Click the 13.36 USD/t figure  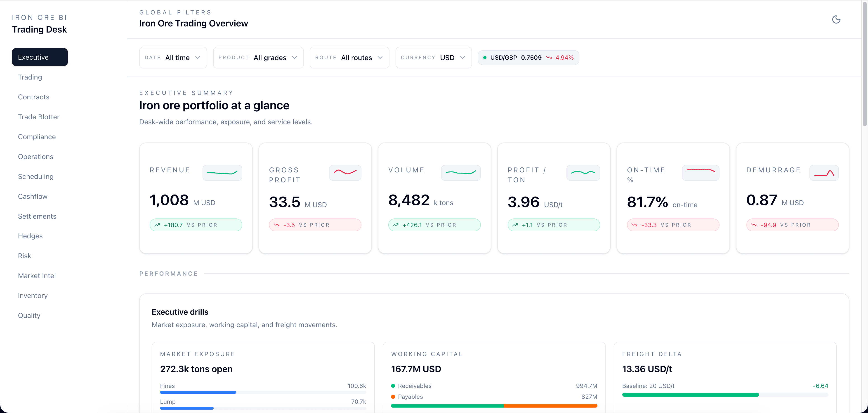click(647, 369)
